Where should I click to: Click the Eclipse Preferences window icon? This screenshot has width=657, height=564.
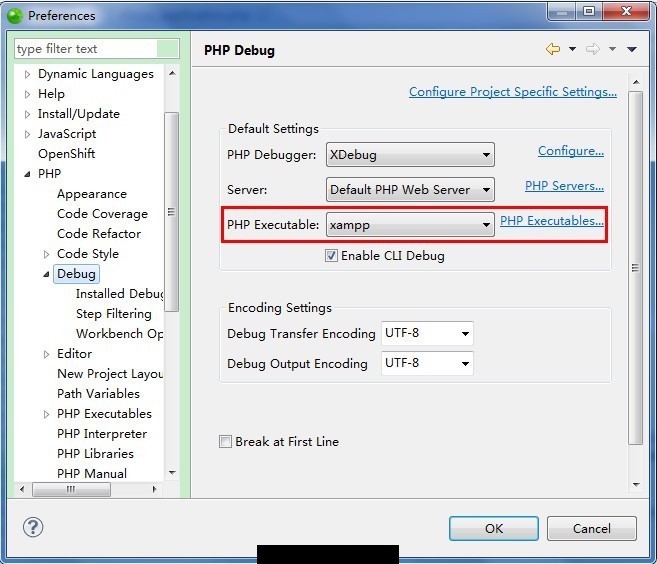[15, 16]
